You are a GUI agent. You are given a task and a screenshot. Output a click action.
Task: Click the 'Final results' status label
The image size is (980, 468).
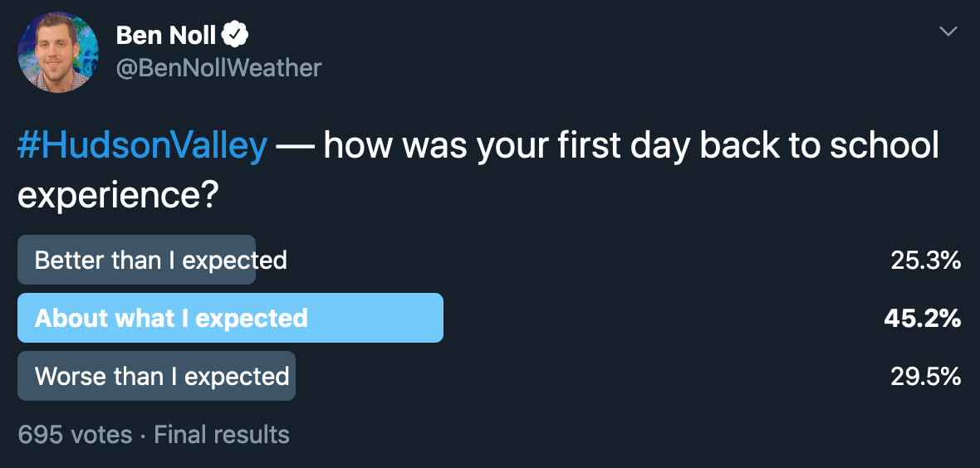point(222,434)
